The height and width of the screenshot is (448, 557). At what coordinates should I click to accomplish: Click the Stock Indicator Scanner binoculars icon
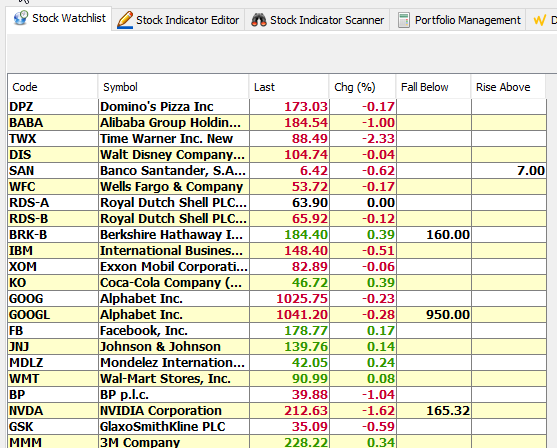click(x=259, y=20)
